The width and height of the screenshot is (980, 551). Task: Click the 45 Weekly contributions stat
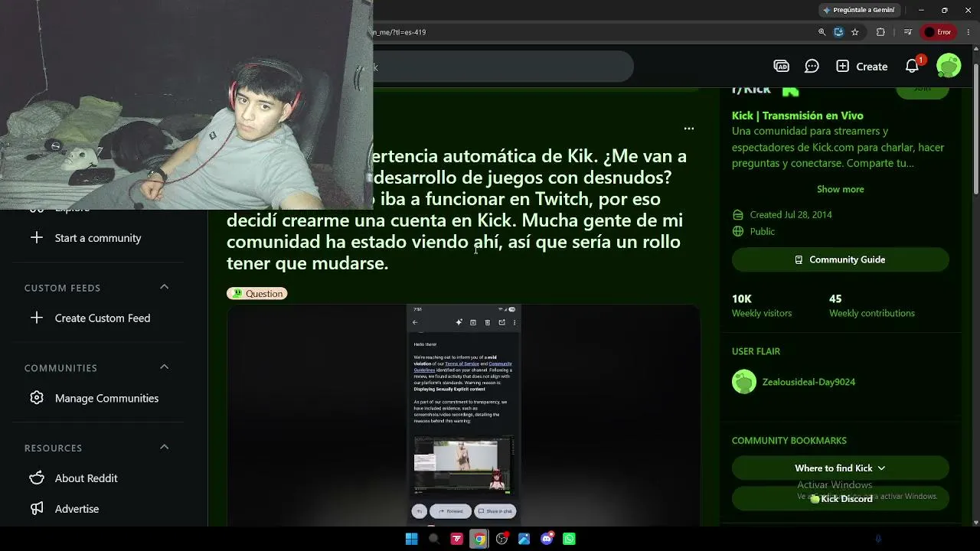coord(872,305)
